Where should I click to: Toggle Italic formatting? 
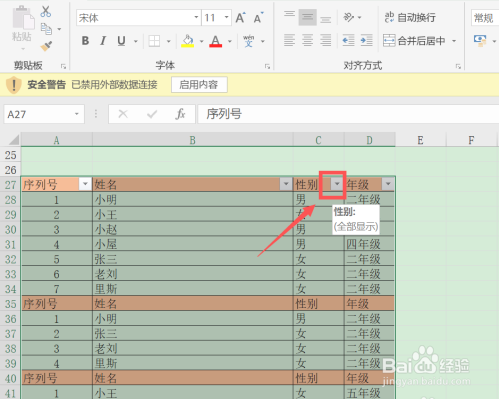coord(103,41)
